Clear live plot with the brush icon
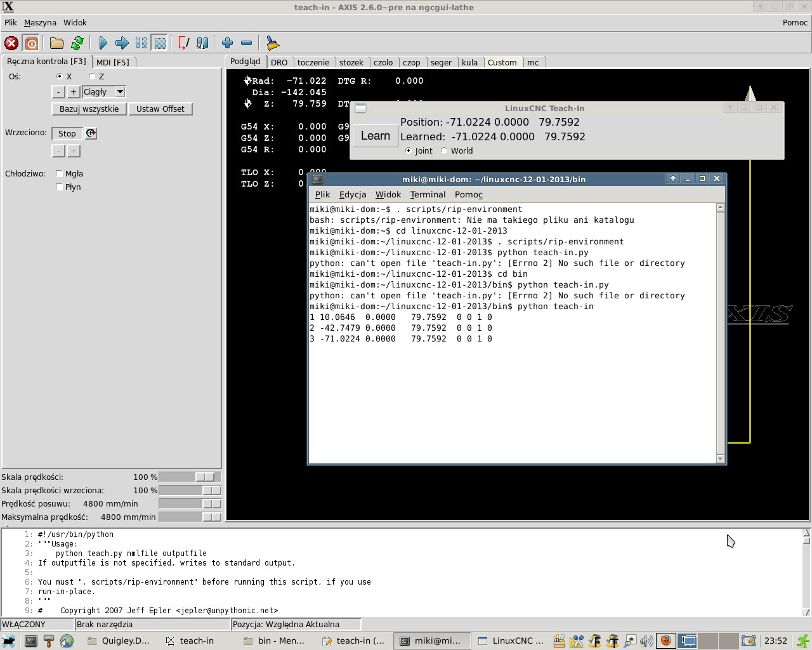 point(272,43)
